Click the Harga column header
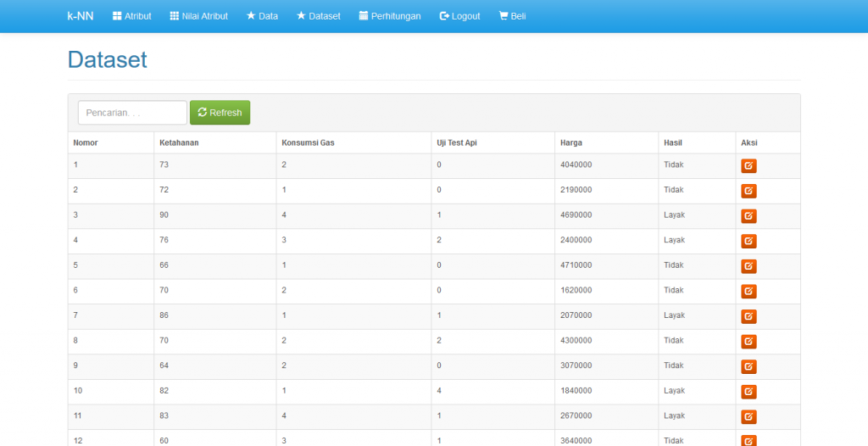868x446 pixels. point(571,143)
